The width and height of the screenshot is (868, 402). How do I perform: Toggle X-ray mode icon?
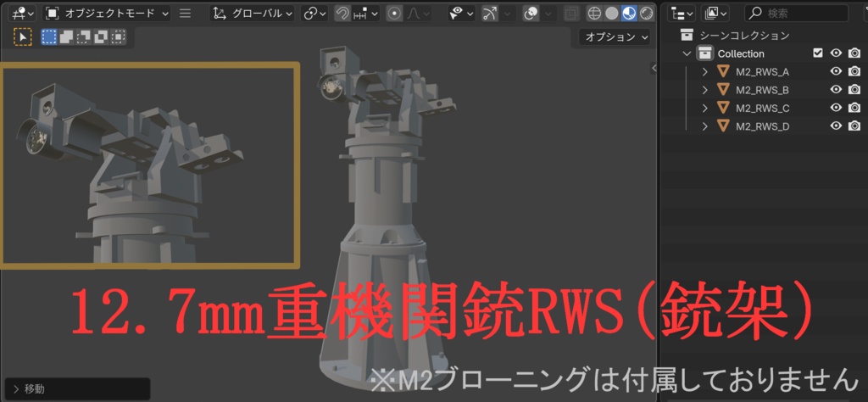coord(572,14)
